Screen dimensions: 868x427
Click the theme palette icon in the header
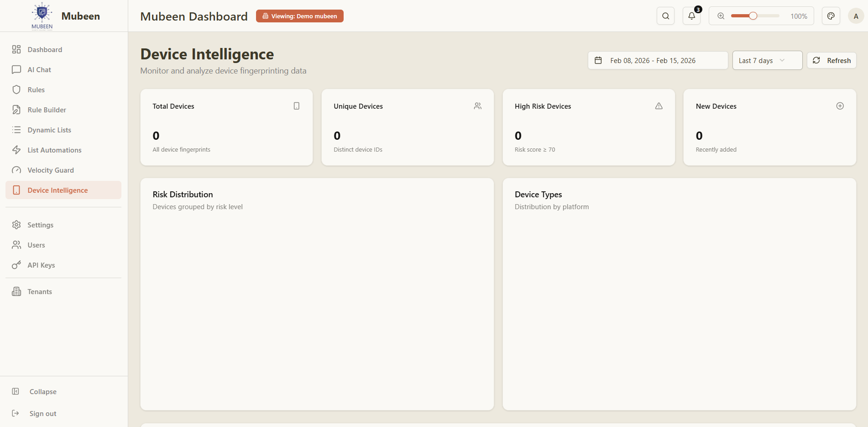tap(831, 16)
